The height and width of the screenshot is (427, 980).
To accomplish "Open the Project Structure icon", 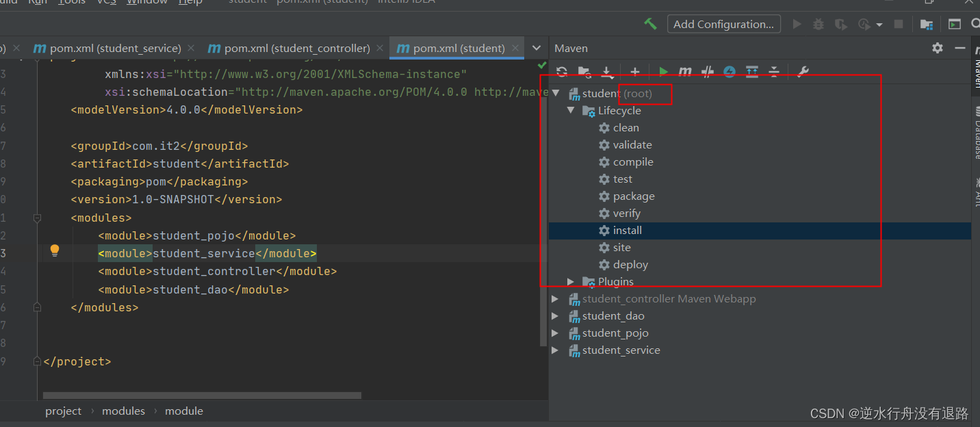I will 927,25.
